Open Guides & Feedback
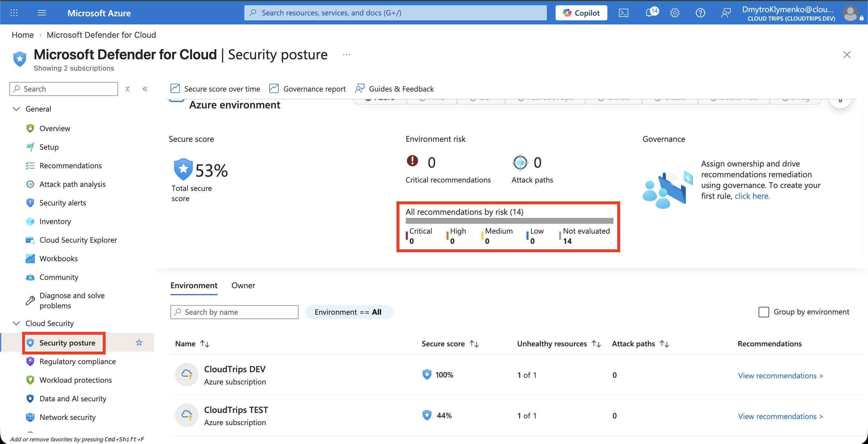 pos(394,89)
